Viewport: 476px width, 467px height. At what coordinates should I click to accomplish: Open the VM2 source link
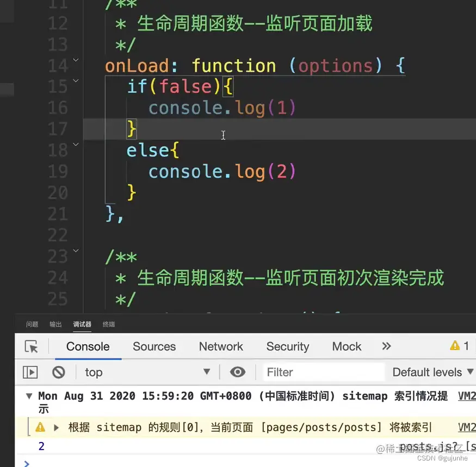click(x=466, y=396)
